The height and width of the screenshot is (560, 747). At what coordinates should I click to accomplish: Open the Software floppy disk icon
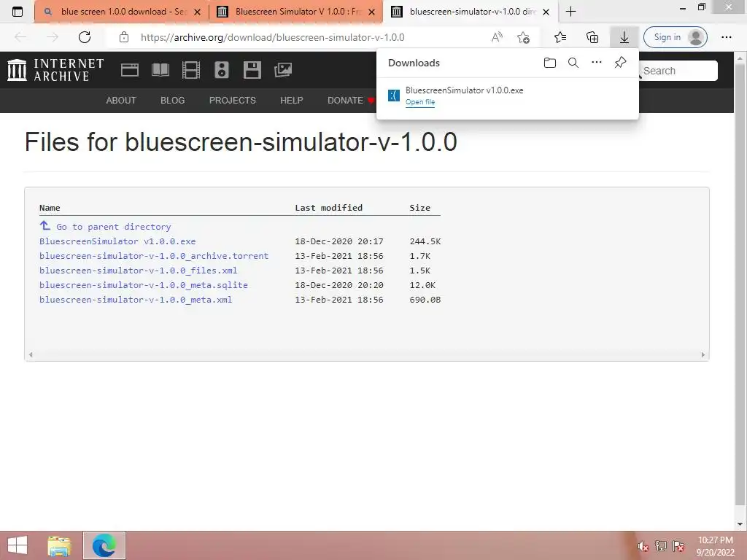252,70
